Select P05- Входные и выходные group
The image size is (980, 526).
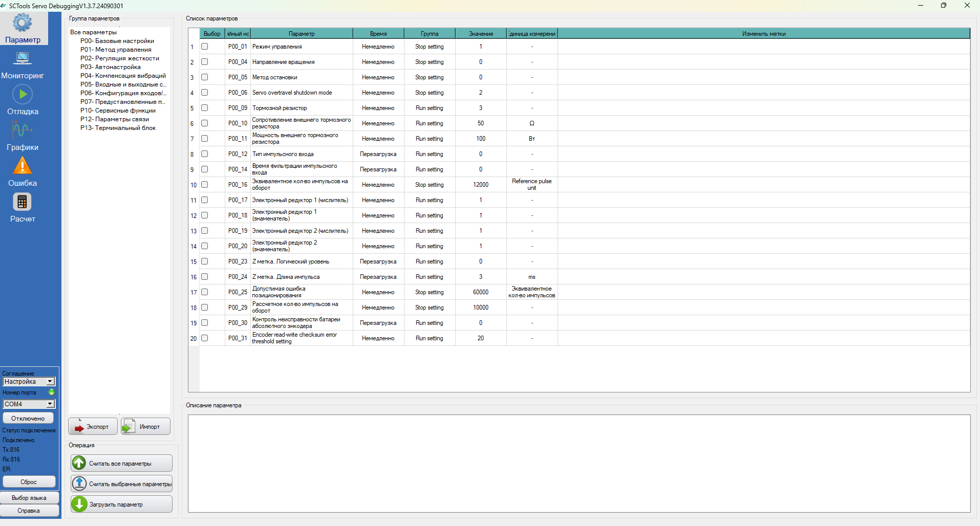pos(123,84)
